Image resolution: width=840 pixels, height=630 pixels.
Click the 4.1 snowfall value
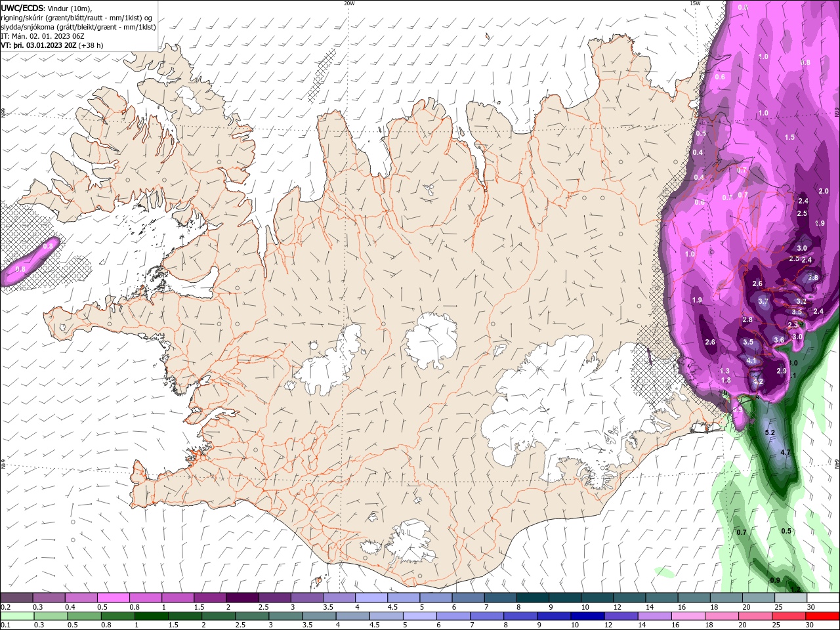752,361
